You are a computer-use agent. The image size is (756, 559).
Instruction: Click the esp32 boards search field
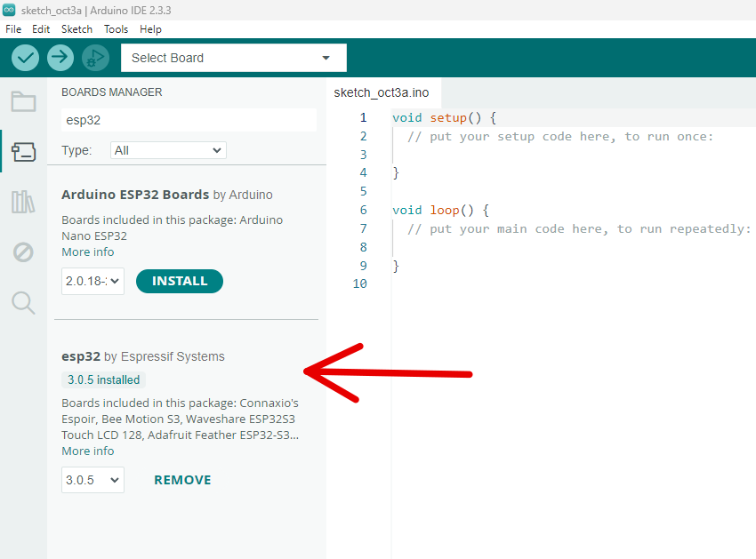click(x=189, y=120)
